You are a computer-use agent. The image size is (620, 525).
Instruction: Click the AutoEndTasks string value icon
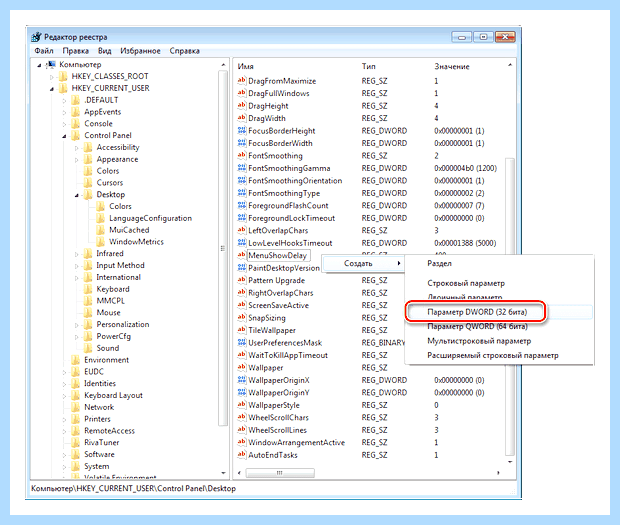coord(242,455)
